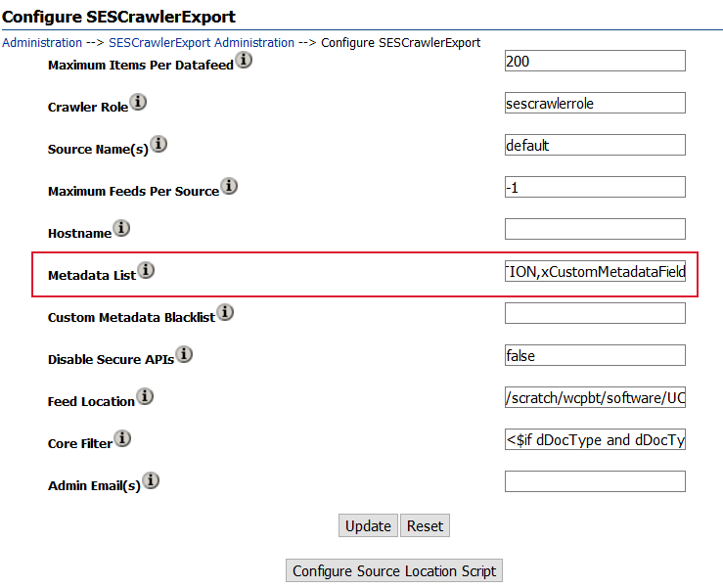
Task: Click info icon beside Maximum Feeds Per Source
Action: point(229,186)
